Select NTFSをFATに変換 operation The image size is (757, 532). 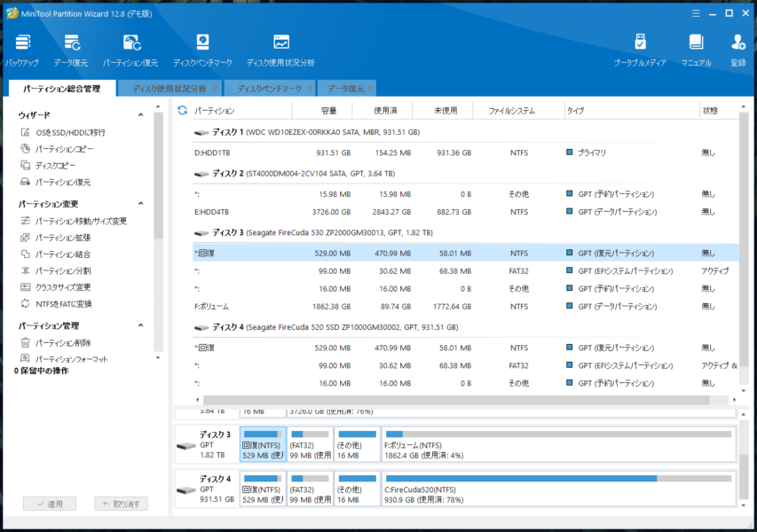56,304
